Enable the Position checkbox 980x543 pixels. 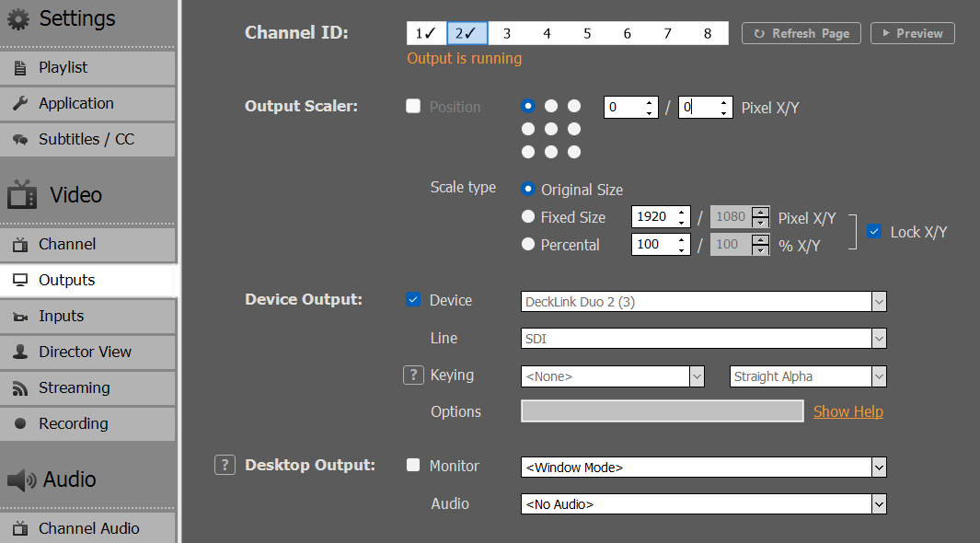[x=413, y=106]
